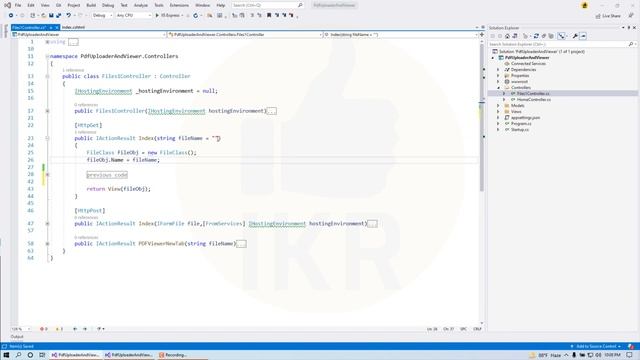
Task: Pin the Solution Explorer panel
Action: click(629, 28)
